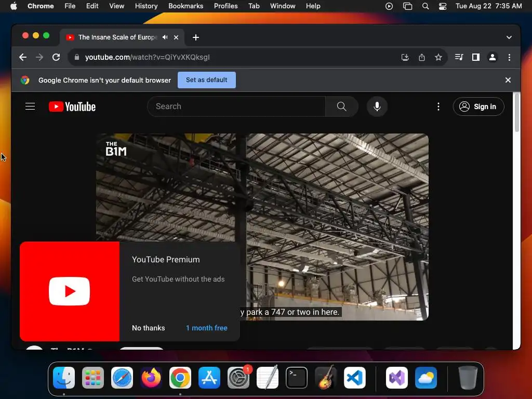Reload the YouTube page
Image resolution: width=532 pixels, height=399 pixels.
pyautogui.click(x=56, y=57)
